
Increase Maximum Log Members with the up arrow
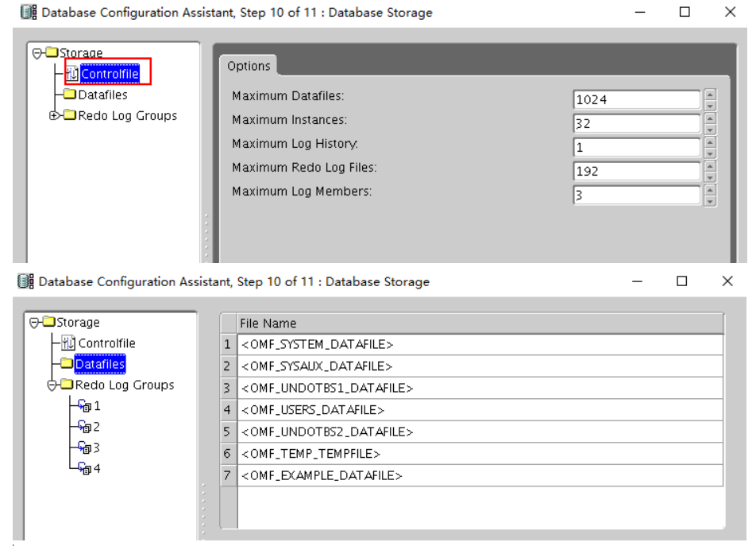[710, 190]
